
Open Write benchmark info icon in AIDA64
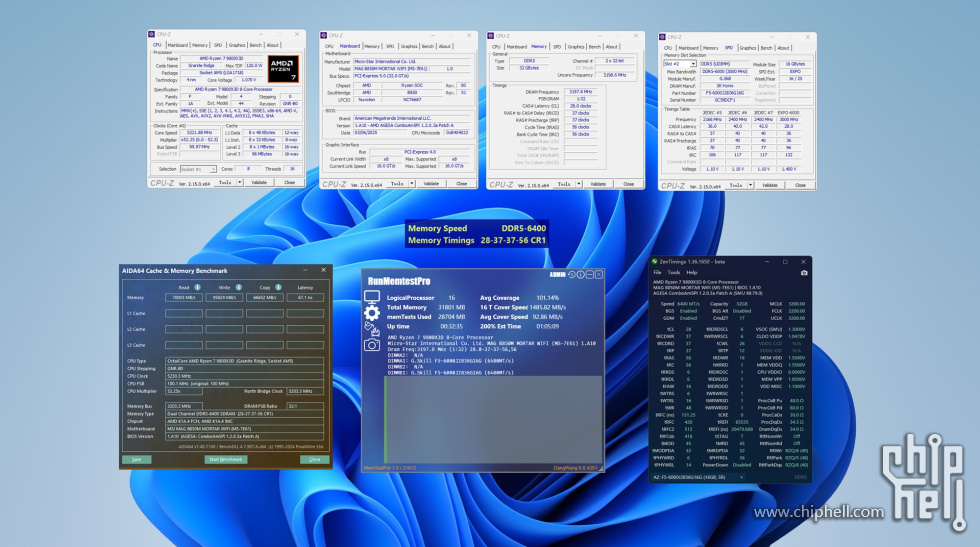pyautogui.click(x=238, y=287)
